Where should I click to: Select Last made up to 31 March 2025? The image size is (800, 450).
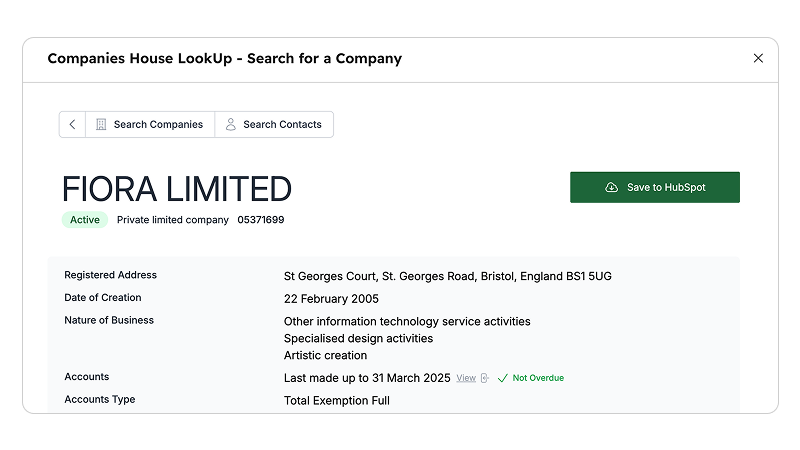point(367,378)
